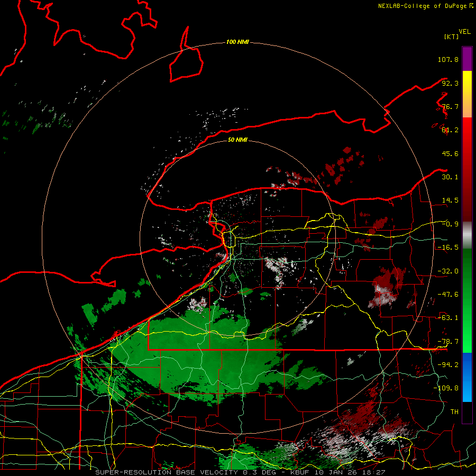Screen dimensions: 476x476
Task: Click the TH label on the scale
Action: tap(454, 412)
